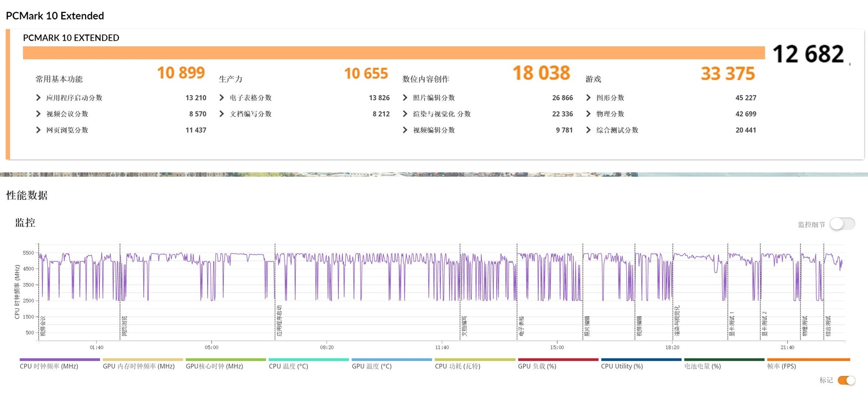This screenshot has height=408, width=868.
Task: Select the 综合测试 chart marker
Action: (x=828, y=326)
